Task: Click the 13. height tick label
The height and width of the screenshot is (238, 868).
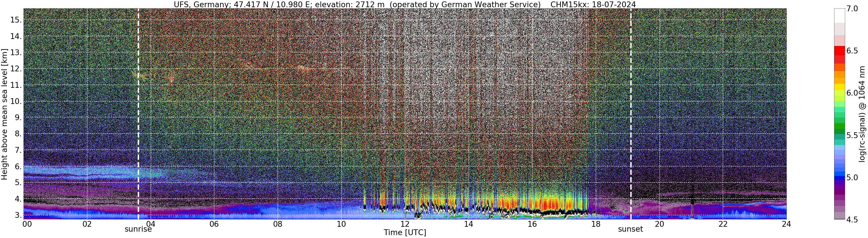Action: (16, 52)
